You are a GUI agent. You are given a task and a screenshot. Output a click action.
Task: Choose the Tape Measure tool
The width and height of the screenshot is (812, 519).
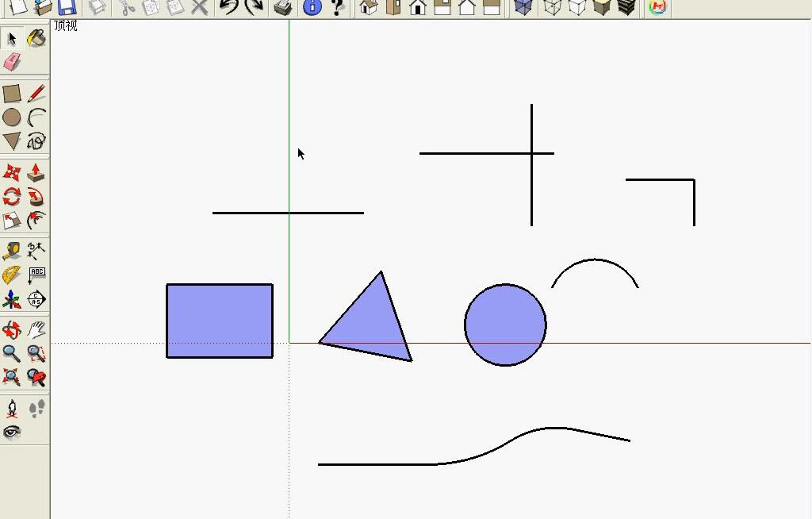(x=12, y=252)
